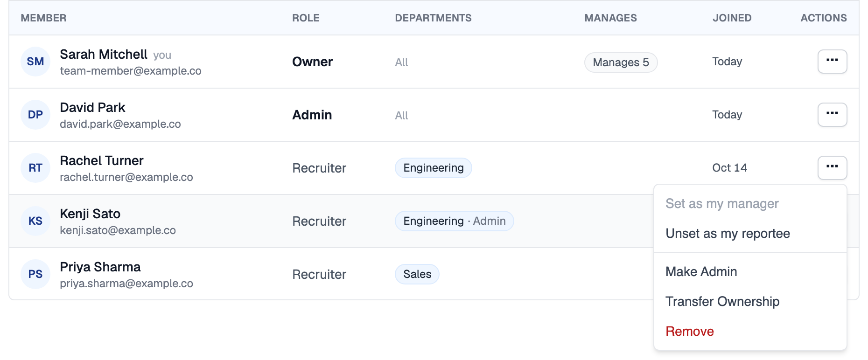Open actions menu for Sarah Mitchell

(x=832, y=62)
